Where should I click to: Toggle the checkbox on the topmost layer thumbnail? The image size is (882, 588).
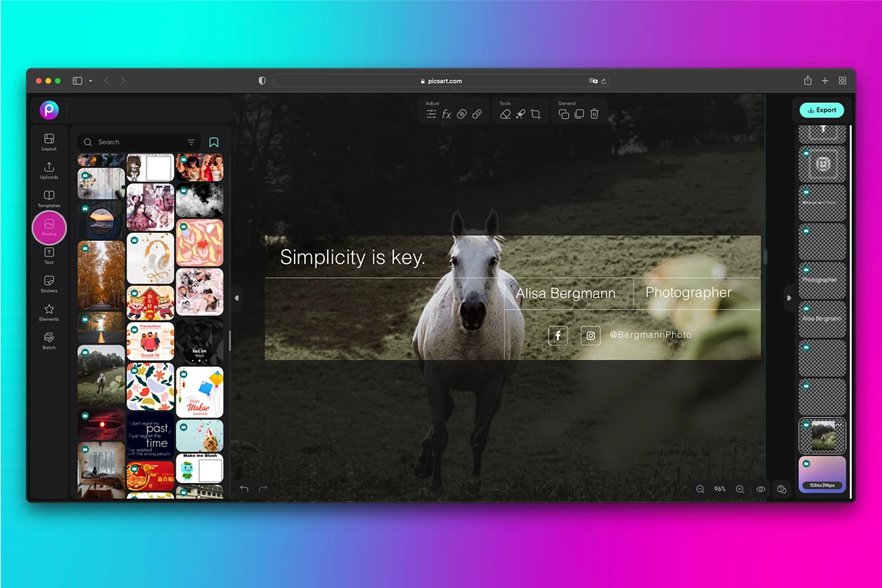tap(806, 153)
